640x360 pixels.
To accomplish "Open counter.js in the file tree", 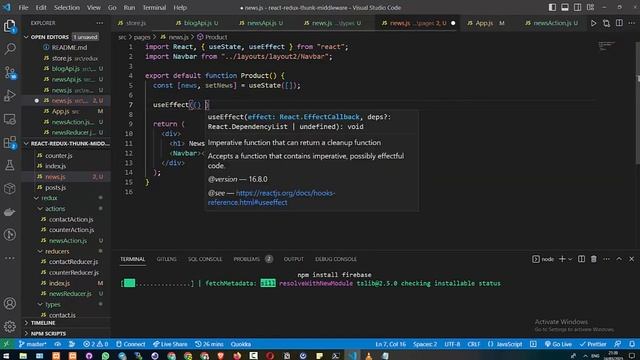I will (x=59, y=156).
